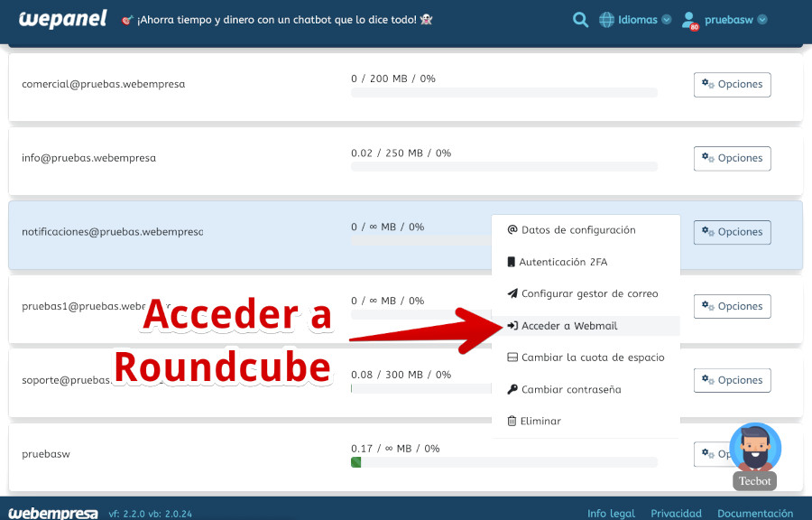The image size is (812, 520).
Task: Click the search magnifier icon
Action: click(x=580, y=20)
